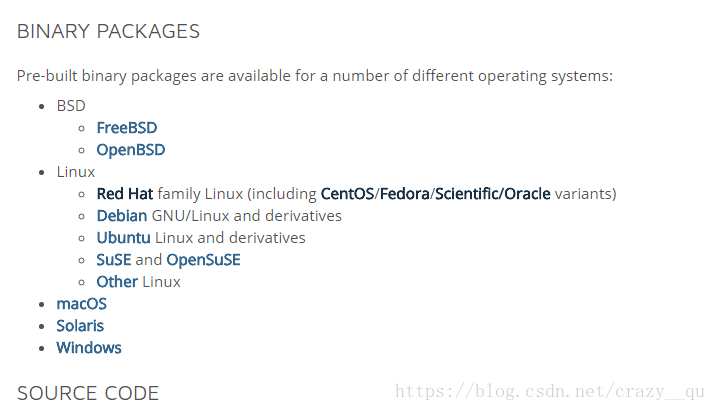Follow the Fedora variant link
This screenshot has width=716, height=411.
[x=405, y=194]
